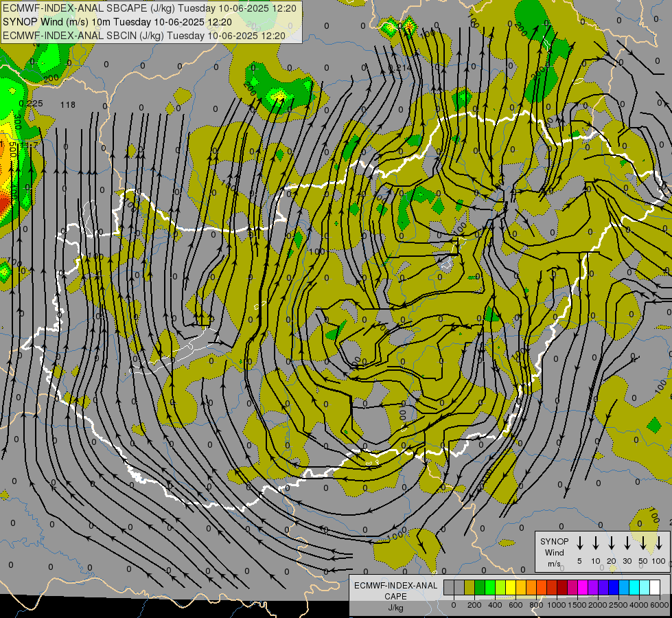Select the cyan CAPE legend swatch
Screen dimensions: 672x618
click(x=634, y=587)
